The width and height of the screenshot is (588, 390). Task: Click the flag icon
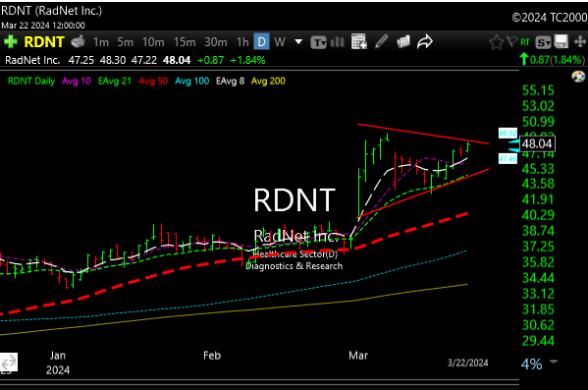click(511, 41)
